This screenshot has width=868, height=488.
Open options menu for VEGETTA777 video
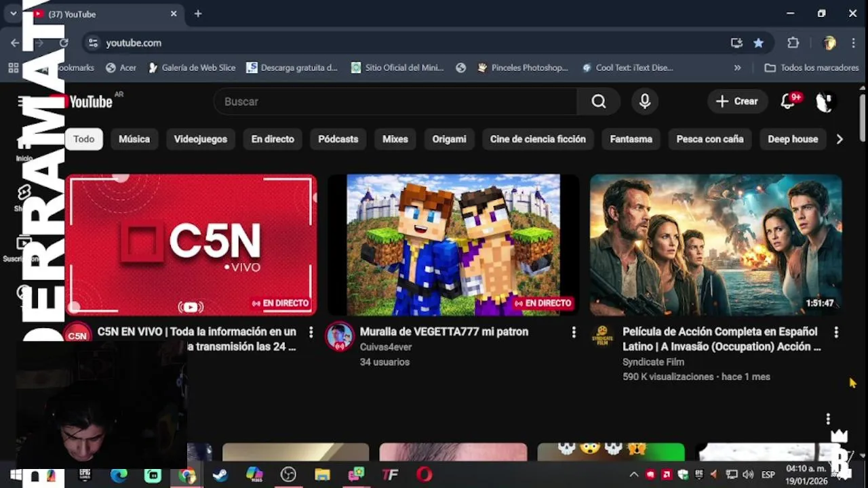coord(573,332)
